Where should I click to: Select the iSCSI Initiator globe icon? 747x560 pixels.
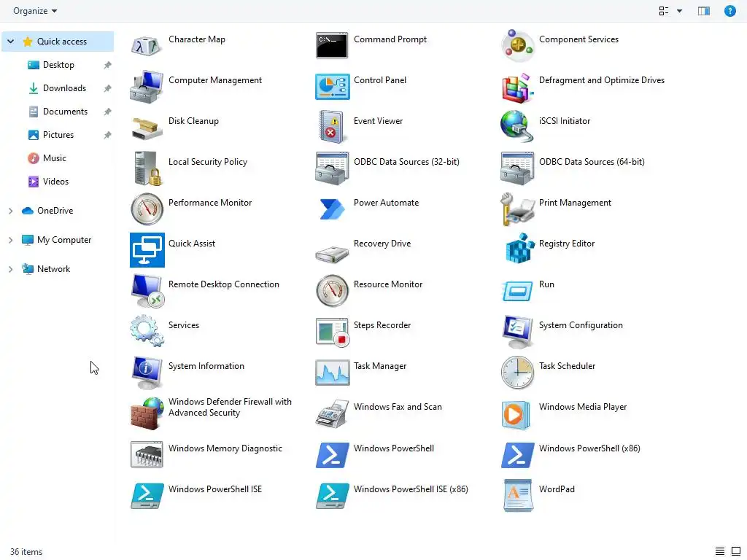[517, 127]
